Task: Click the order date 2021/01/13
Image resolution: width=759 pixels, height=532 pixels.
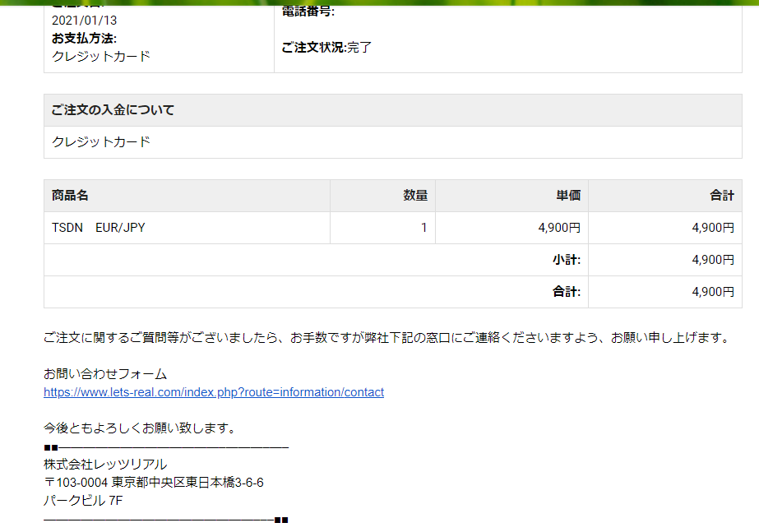Action: pos(84,21)
